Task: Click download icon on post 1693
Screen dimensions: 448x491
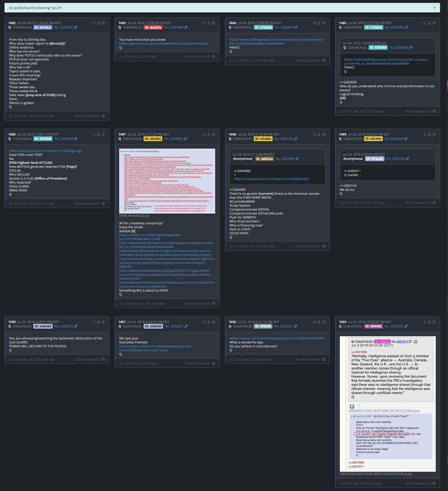Action: 429,322
